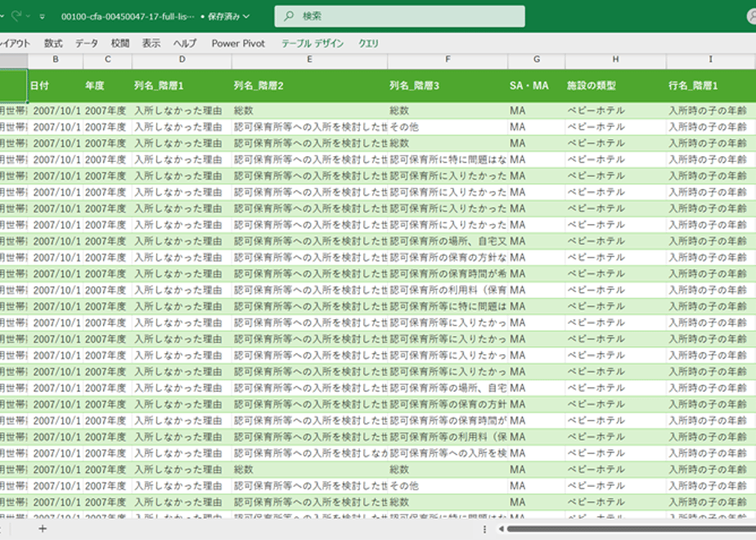Click the magnifier icon in the search box
This screenshot has height=540, width=756.
289,16
